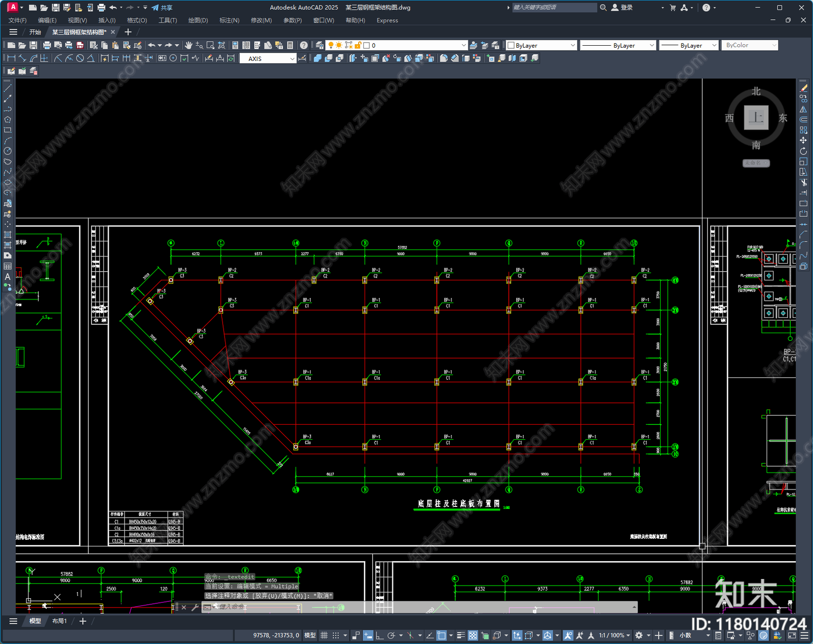This screenshot has height=644, width=813.
Task: Toggle Ortho mode in the status bar
Action: click(x=380, y=635)
